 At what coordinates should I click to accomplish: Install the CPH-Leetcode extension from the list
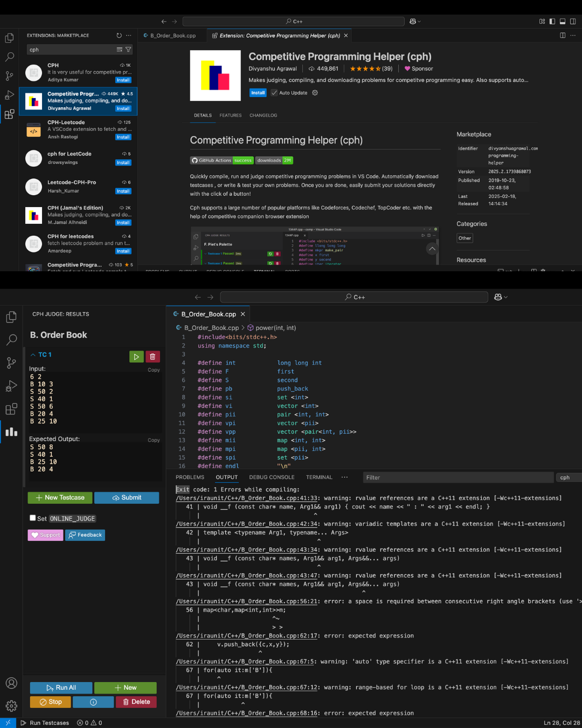[x=123, y=137]
